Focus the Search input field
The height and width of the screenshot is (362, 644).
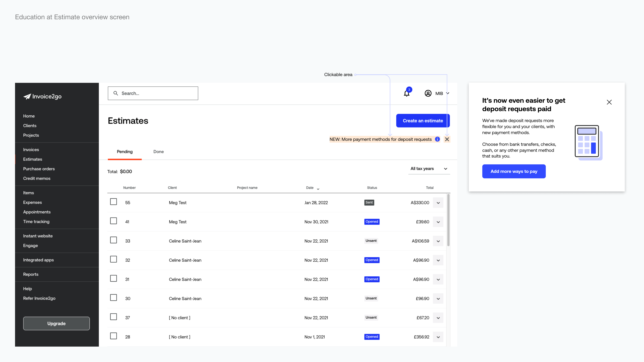tap(153, 93)
